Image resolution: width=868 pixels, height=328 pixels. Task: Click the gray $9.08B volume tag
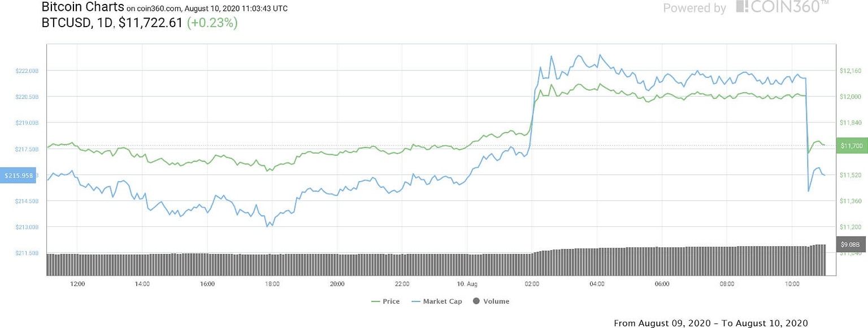tap(850, 244)
